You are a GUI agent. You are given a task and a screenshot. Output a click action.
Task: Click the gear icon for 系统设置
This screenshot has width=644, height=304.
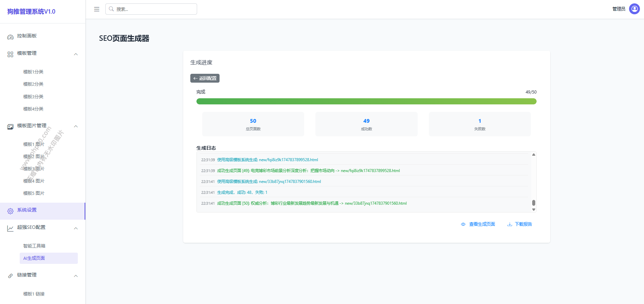click(x=11, y=211)
